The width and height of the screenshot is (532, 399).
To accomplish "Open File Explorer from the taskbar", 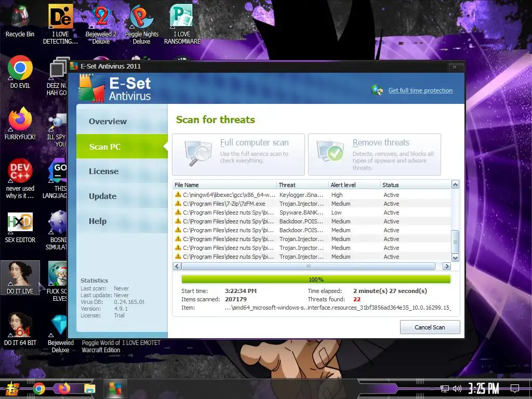I will point(90,389).
